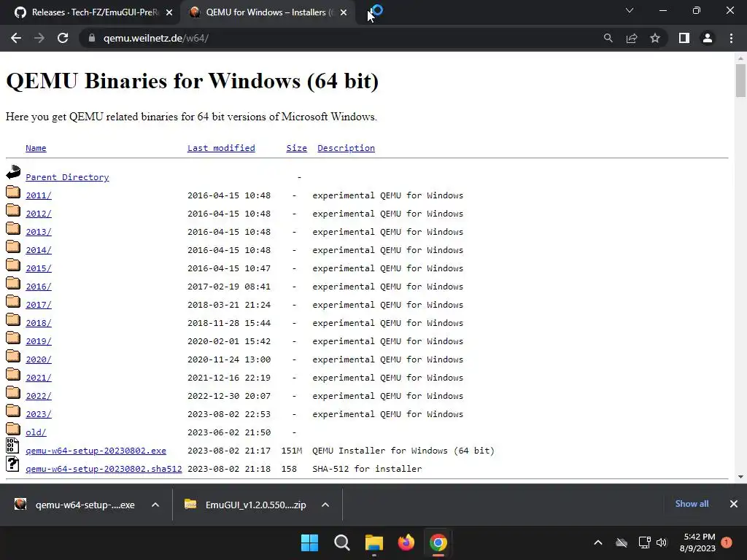Download qemu-w64-setup-20230802.exe link
The height and width of the screenshot is (560, 747).
pos(96,451)
